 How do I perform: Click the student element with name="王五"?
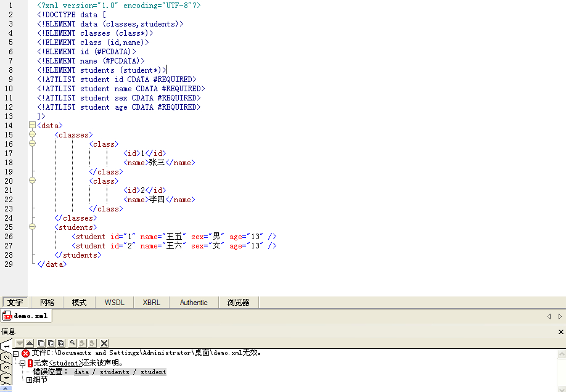point(174,237)
